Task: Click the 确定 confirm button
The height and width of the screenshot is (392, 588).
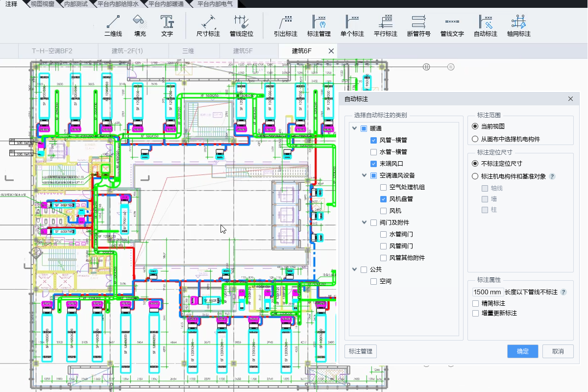Action: [523, 351]
